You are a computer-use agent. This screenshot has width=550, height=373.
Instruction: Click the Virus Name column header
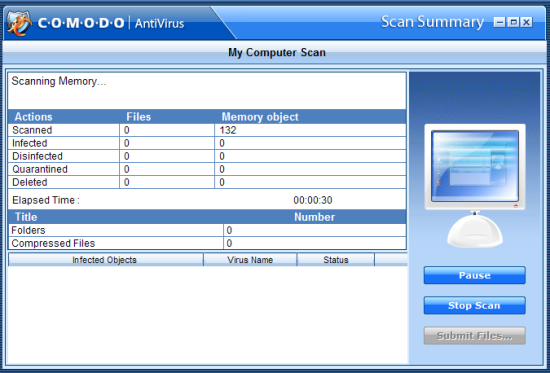pos(250,260)
